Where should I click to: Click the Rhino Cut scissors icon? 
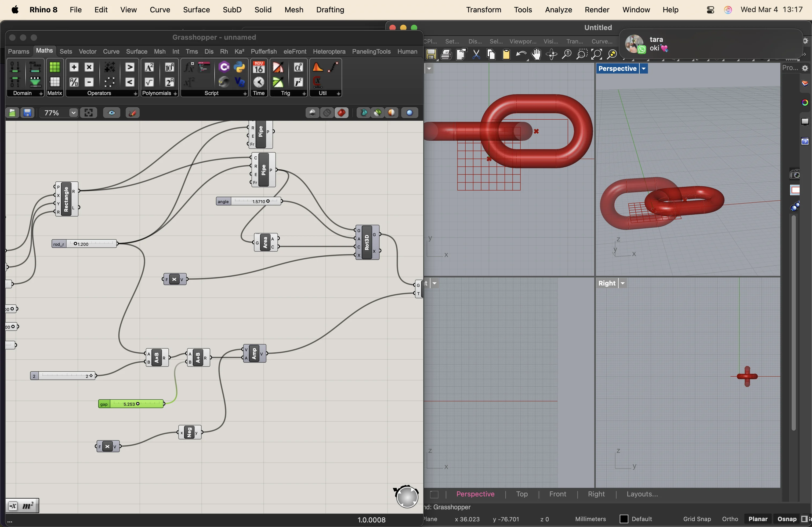tap(476, 54)
